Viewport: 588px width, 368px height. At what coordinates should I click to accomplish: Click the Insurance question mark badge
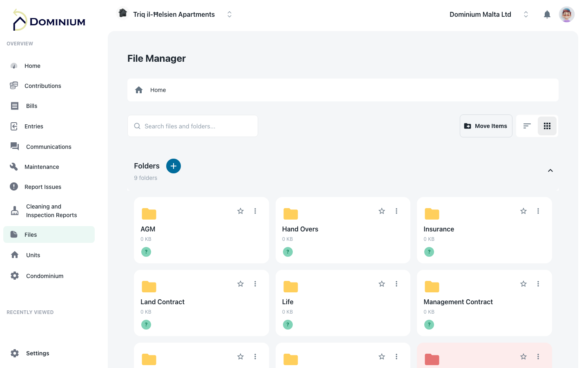click(x=429, y=252)
